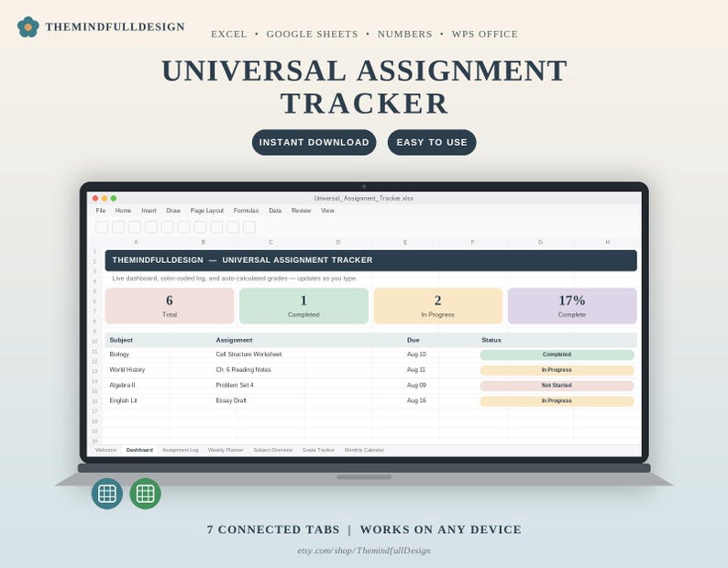Viewport: 728px width, 568px height.
Task: Click the '6 Total' summary card
Action: click(x=170, y=306)
